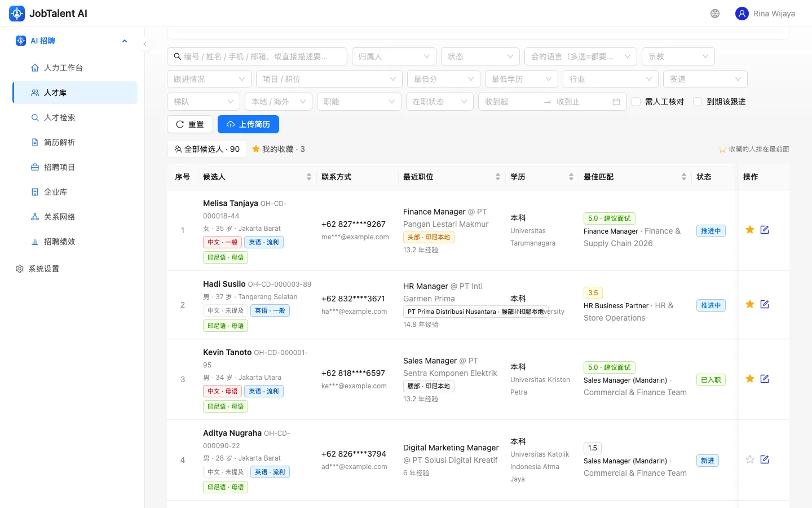Remove Kevin Tanoto's favorite star
812x508 pixels.
click(750, 379)
